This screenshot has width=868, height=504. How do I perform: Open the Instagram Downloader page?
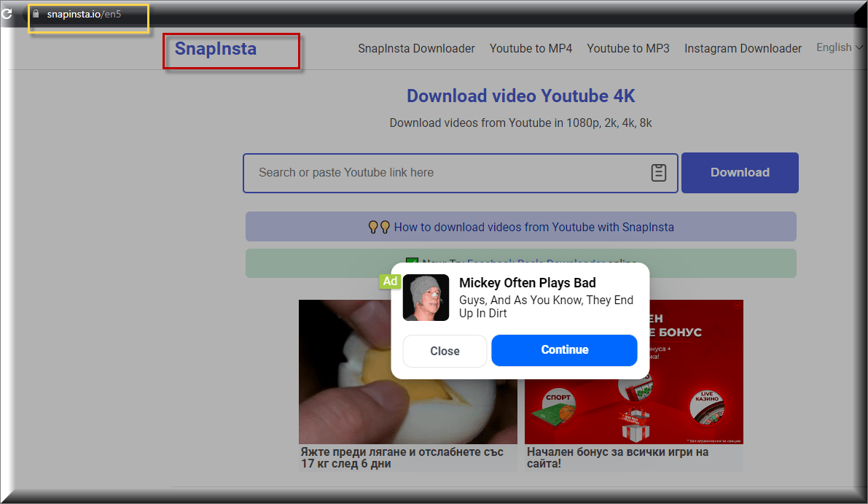743,48
